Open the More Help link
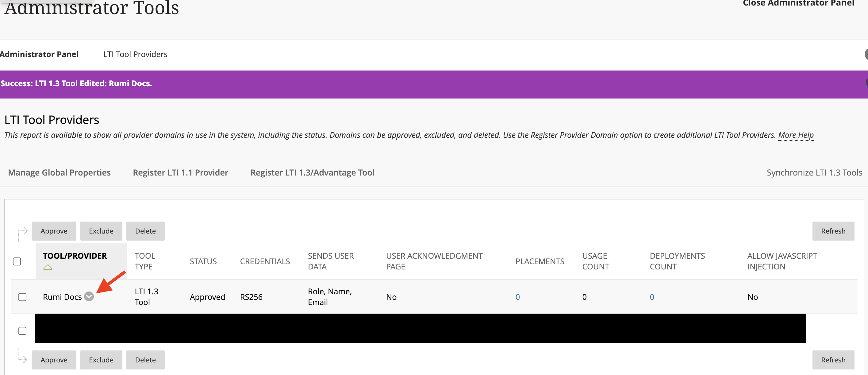Image resolution: width=868 pixels, height=375 pixels. [x=796, y=135]
